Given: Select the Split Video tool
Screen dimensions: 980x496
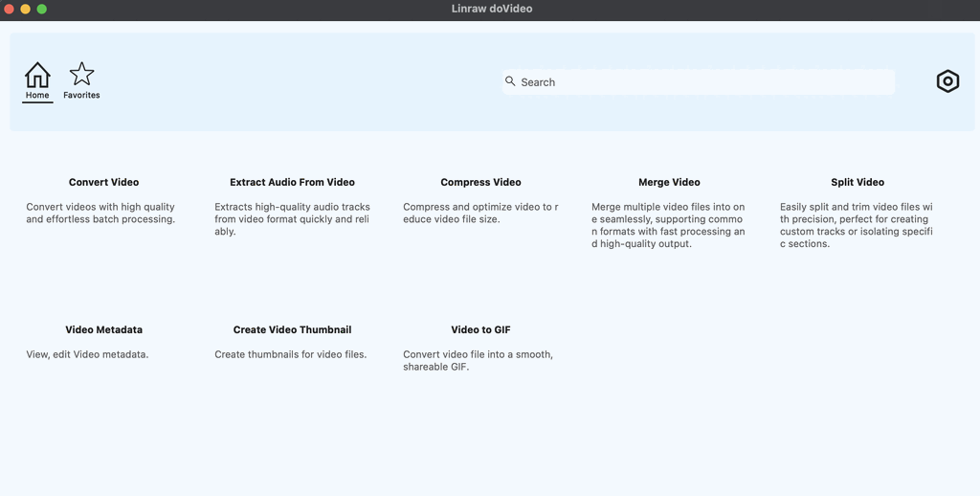Looking at the screenshot, I should [x=857, y=182].
